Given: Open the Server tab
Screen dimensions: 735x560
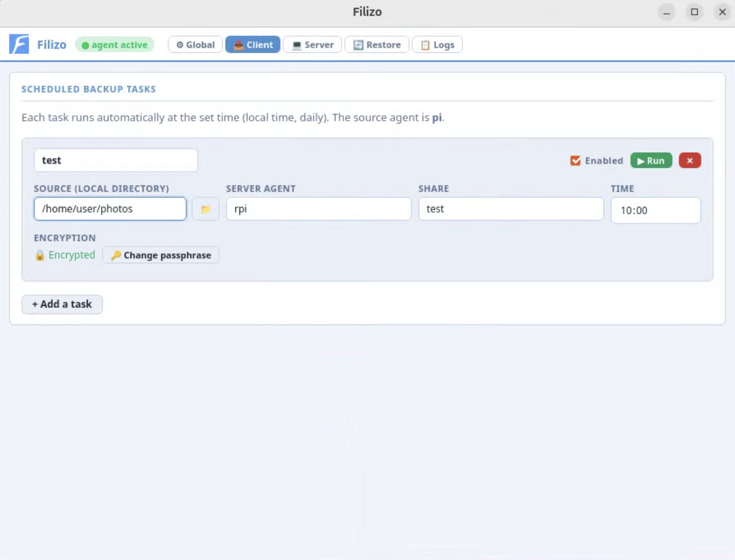Looking at the screenshot, I should (312, 45).
